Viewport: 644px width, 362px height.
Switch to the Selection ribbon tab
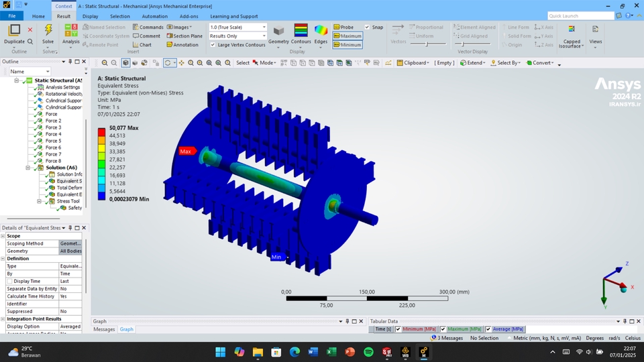[120, 16]
